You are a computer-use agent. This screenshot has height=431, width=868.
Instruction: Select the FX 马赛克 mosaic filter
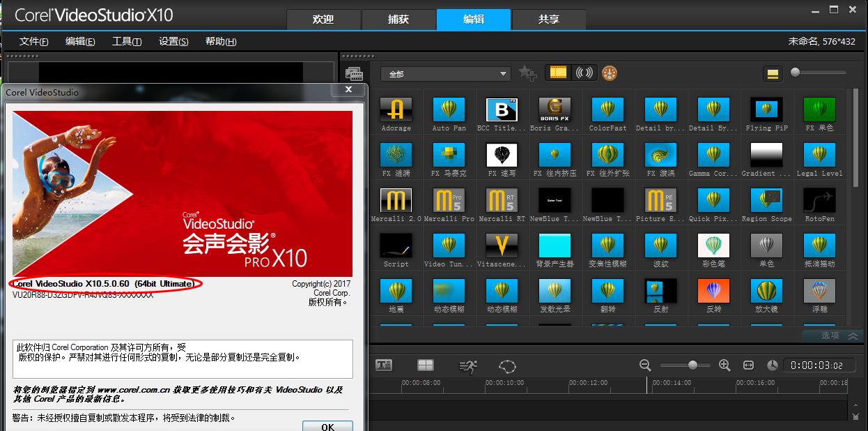pyautogui.click(x=449, y=155)
